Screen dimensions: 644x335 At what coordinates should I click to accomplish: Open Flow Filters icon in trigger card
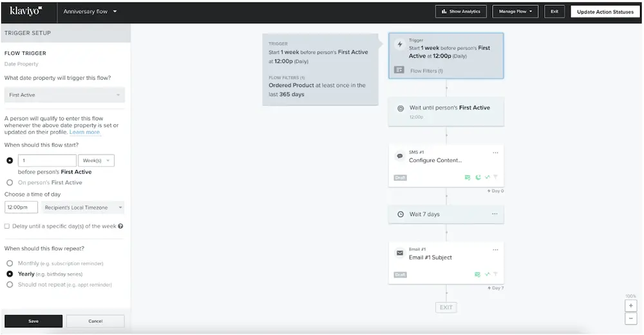point(399,70)
